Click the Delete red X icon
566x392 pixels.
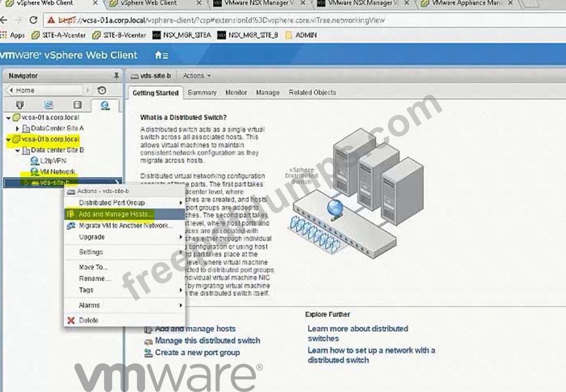pyautogui.click(x=71, y=320)
